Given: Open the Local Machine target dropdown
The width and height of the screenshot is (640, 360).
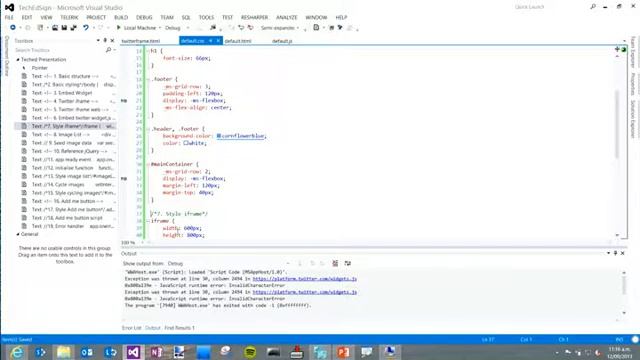Looking at the screenshot, I should (x=160, y=28).
